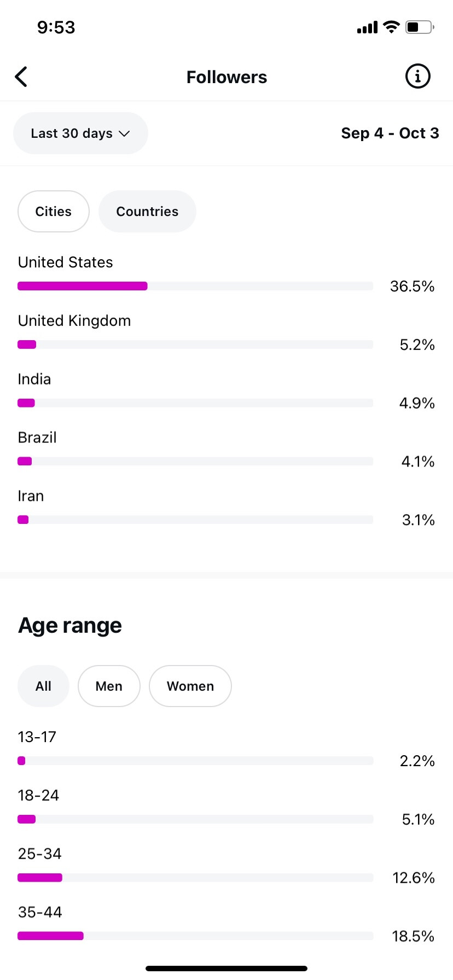Tap the 35-44 age range bar

coord(195,936)
